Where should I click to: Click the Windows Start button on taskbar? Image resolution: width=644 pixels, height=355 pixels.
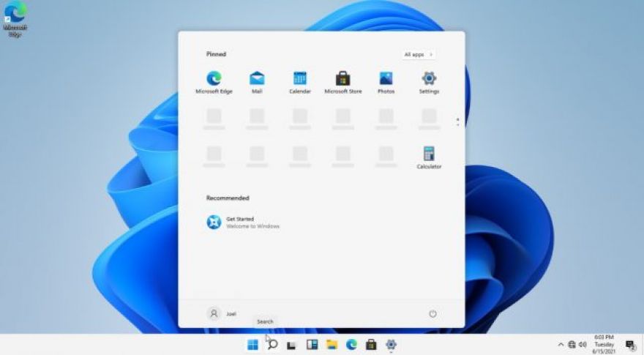click(x=253, y=344)
